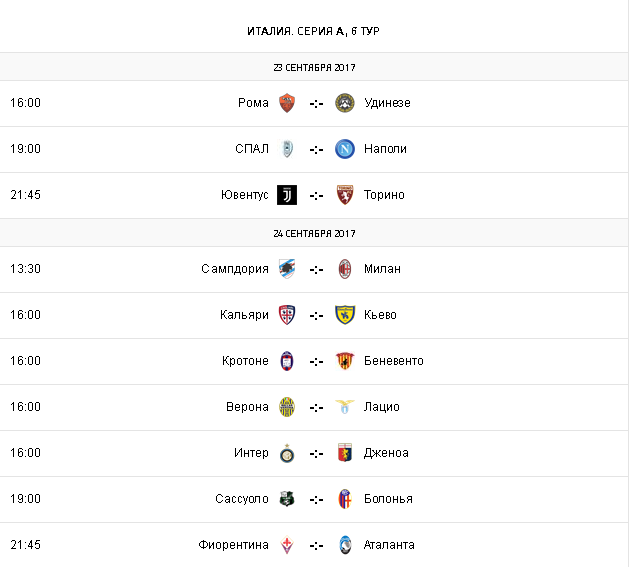Click the Fiorentina club crest
The image size is (629, 567).
click(x=287, y=545)
